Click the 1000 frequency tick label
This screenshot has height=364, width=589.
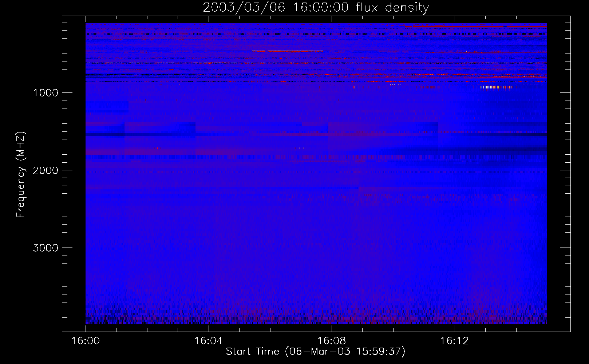pyautogui.click(x=46, y=93)
